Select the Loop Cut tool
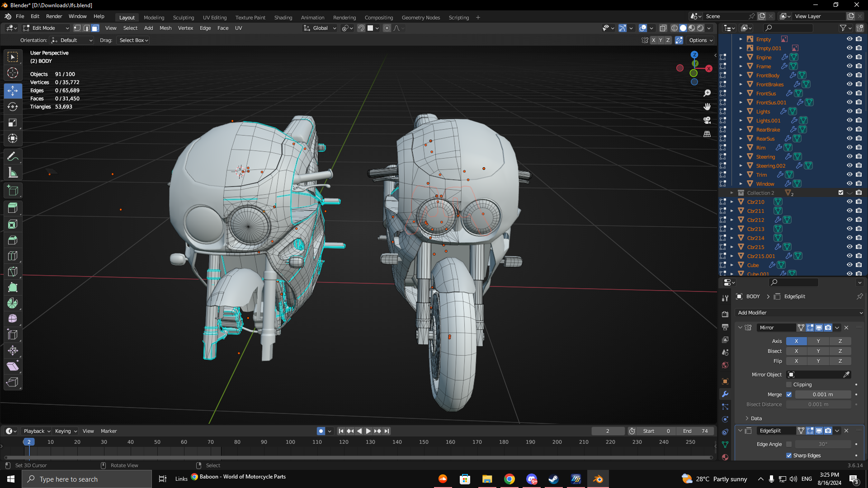This screenshot has width=868, height=488. click(x=13, y=256)
